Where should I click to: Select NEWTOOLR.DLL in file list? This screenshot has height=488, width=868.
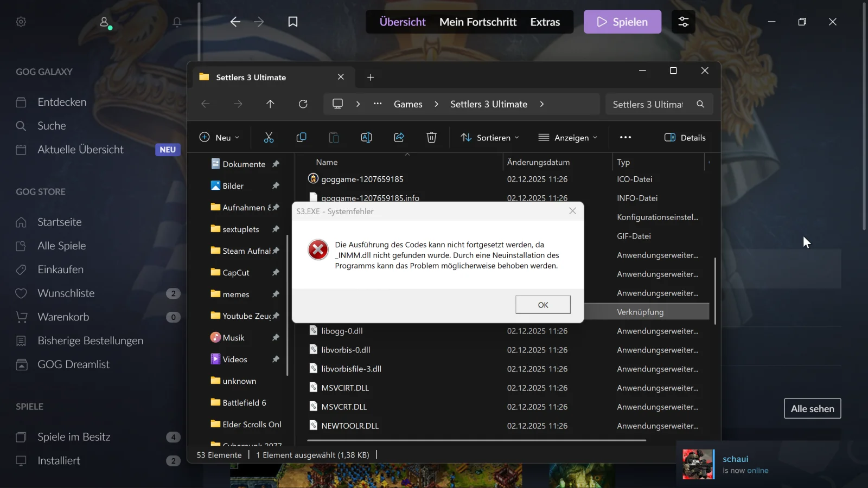pyautogui.click(x=350, y=426)
